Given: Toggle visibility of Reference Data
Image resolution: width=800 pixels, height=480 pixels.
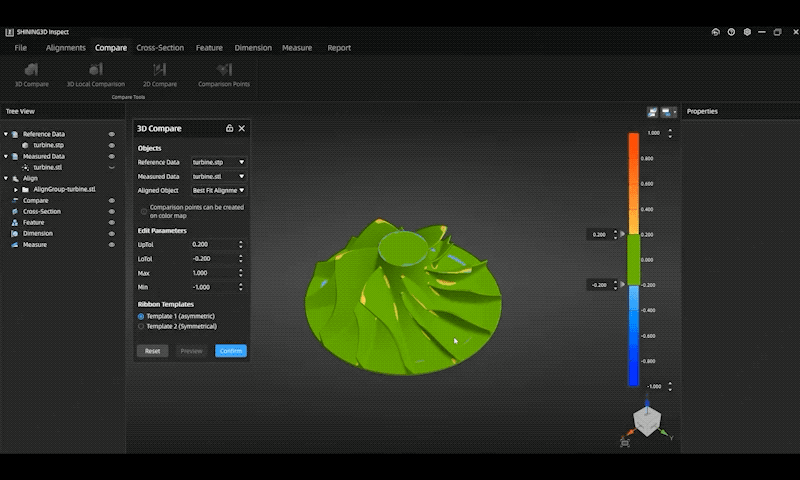Looking at the screenshot, I should tap(111, 134).
